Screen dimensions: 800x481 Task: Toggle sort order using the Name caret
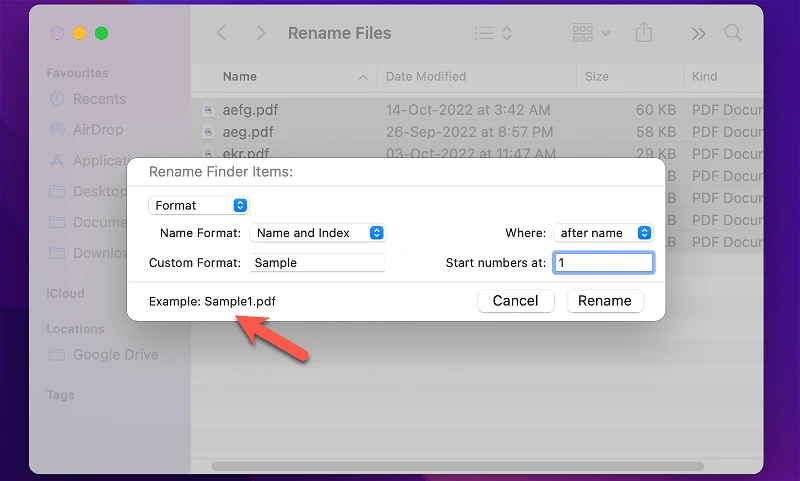pyautogui.click(x=363, y=77)
